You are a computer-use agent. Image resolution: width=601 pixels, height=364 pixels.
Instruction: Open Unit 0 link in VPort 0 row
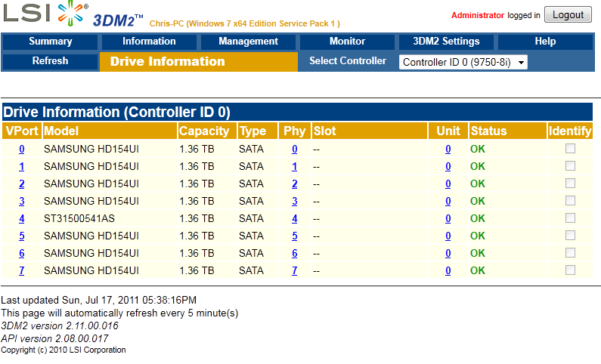(448, 149)
